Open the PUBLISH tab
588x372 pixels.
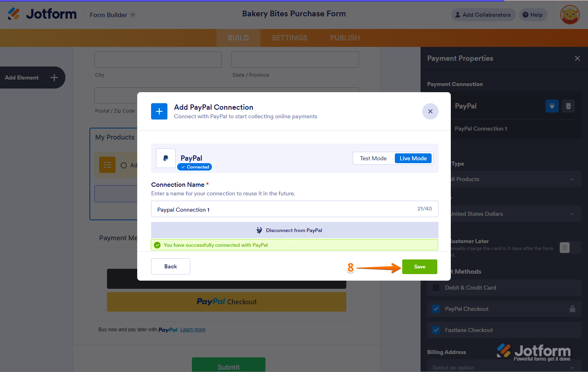point(345,38)
